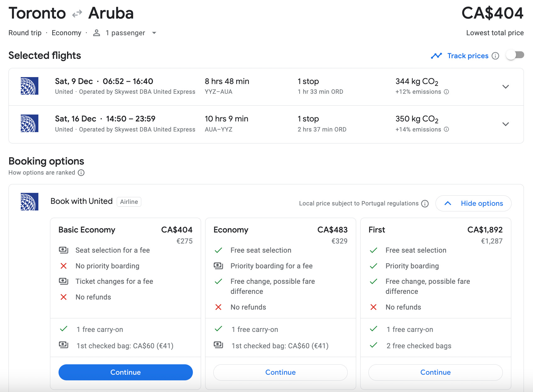This screenshot has height=392, width=533.
Task: Click the Economy CA$483 price
Action: 333,230
